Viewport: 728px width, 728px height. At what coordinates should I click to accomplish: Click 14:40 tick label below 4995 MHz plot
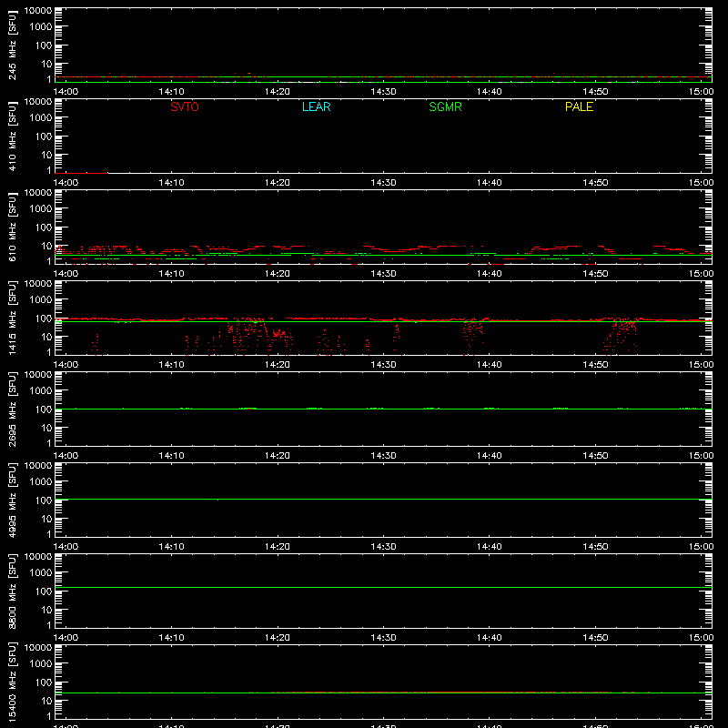pyautogui.click(x=490, y=547)
